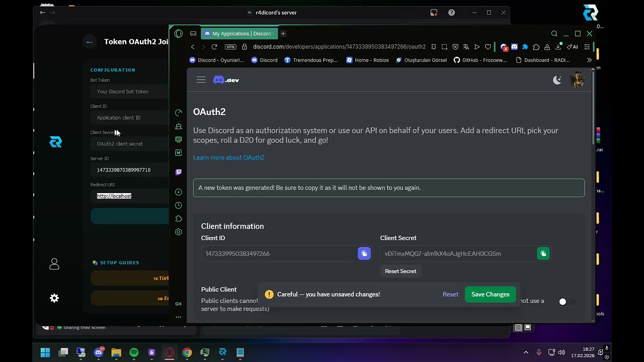Open the Discord - Oyunlar bookmark
Screen dimensions: 644x362
tap(216, 60)
